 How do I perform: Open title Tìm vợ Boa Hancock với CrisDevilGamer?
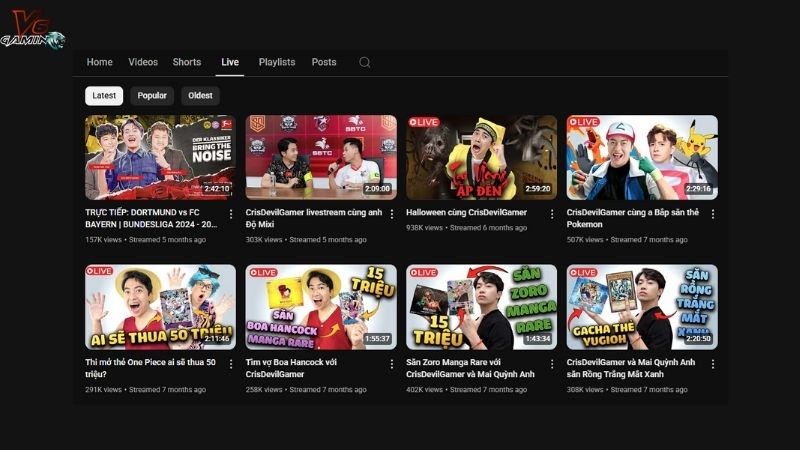pyautogui.click(x=291, y=368)
